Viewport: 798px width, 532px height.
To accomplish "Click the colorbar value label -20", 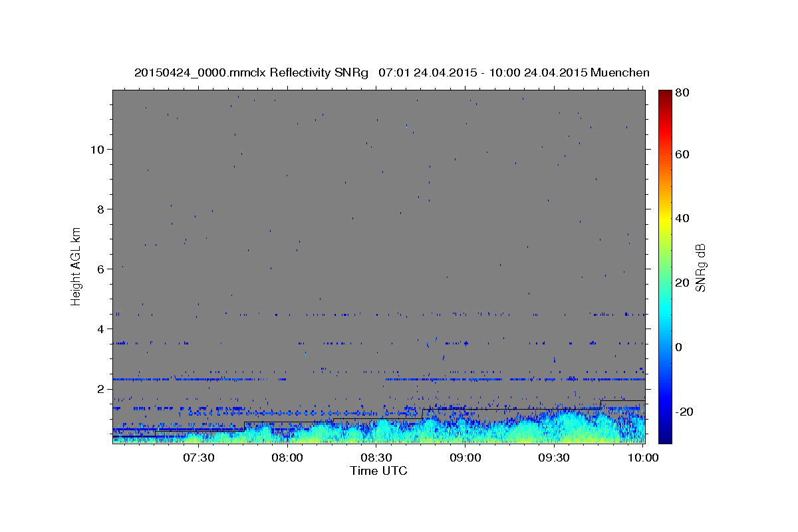I will pos(683,412).
